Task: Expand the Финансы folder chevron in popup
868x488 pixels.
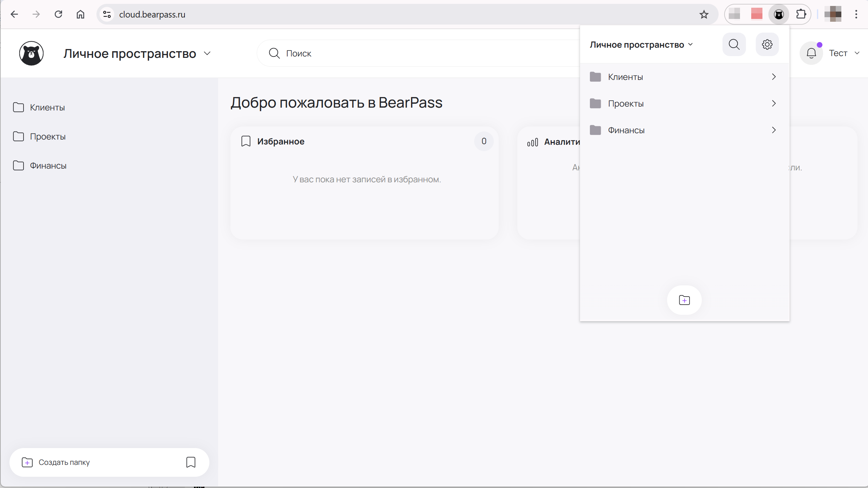Action: pyautogui.click(x=774, y=130)
